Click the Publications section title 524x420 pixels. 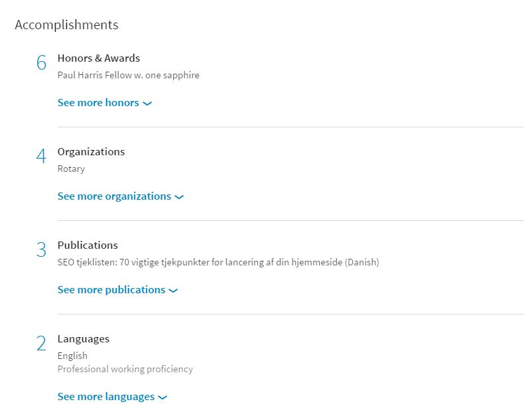click(x=88, y=245)
